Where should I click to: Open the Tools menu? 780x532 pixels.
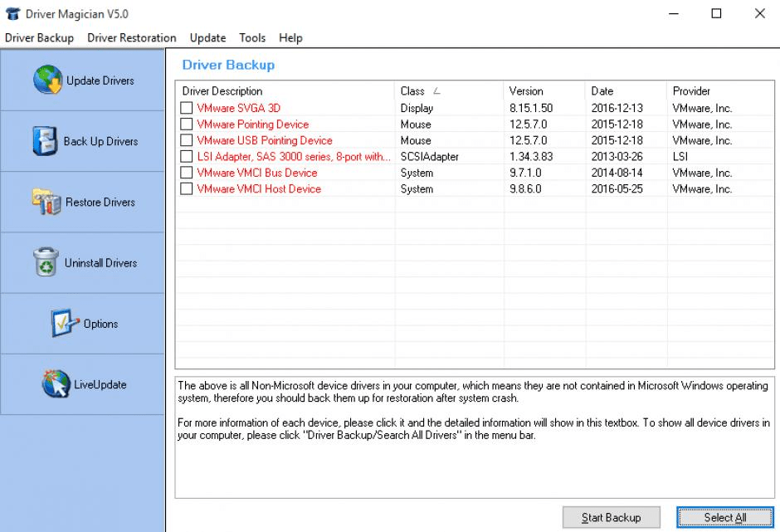click(x=252, y=37)
